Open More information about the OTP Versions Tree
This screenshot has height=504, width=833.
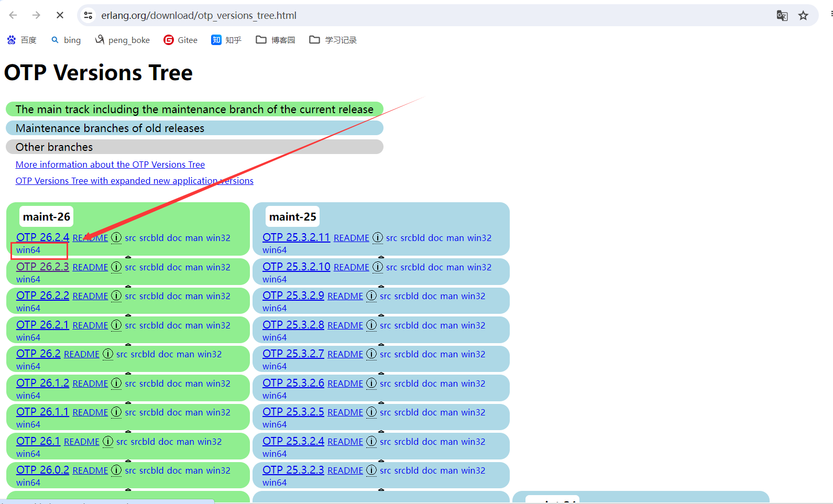(110, 165)
